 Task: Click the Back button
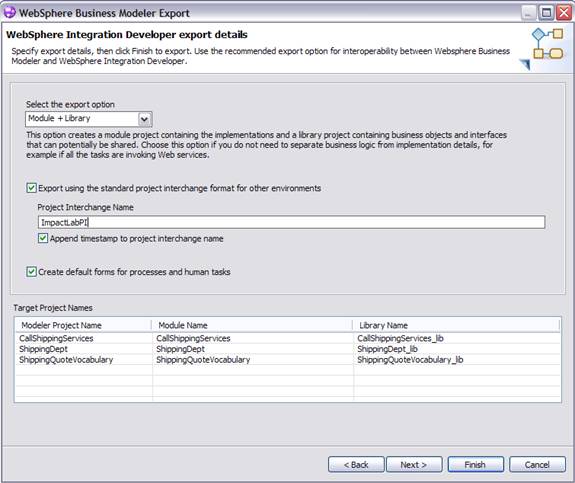tap(356, 465)
